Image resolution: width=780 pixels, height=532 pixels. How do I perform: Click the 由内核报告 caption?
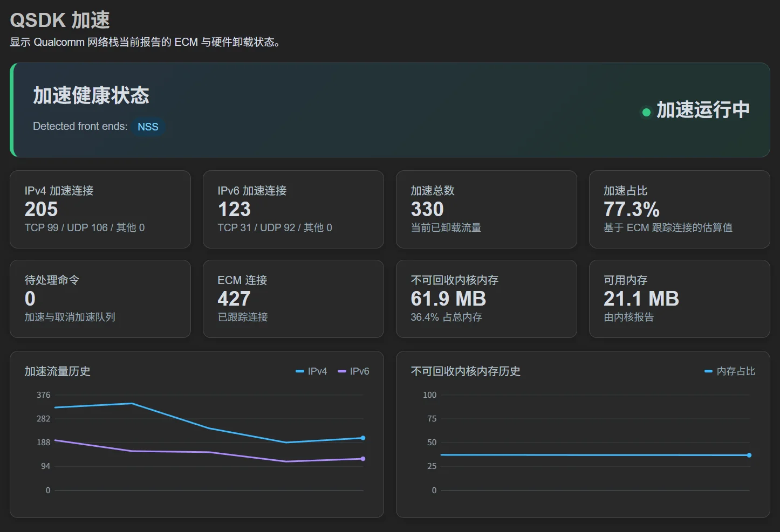coord(629,317)
